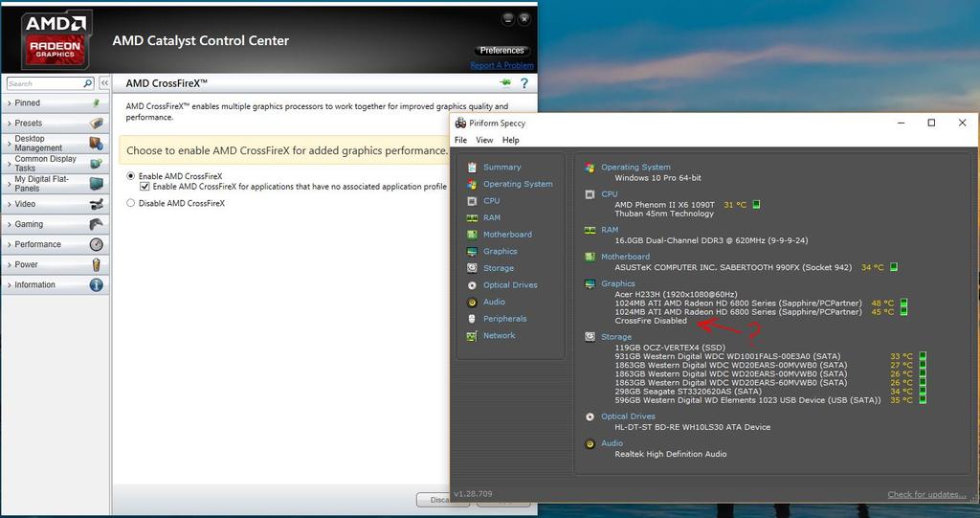Click '119GB OCZ-VERTEX4 (SSD)' storage entry
Screen dimensions: 980x518
(x=670, y=348)
